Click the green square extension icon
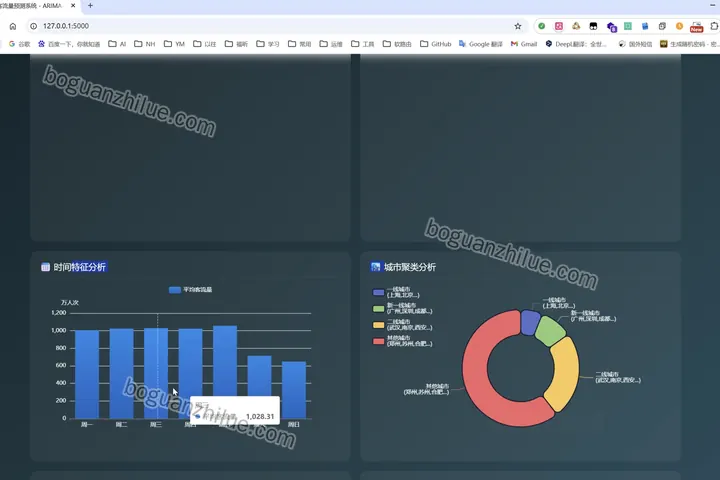Image resolution: width=720 pixels, height=480 pixels. tap(628, 26)
